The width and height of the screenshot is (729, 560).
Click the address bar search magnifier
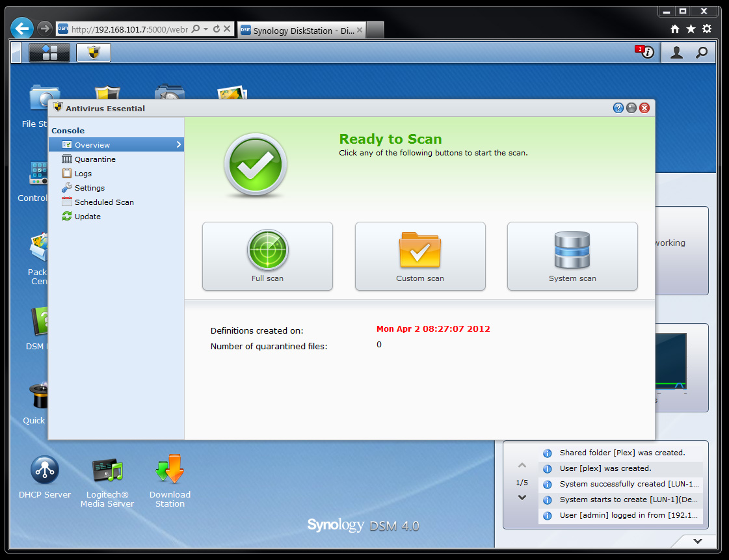pyautogui.click(x=196, y=29)
